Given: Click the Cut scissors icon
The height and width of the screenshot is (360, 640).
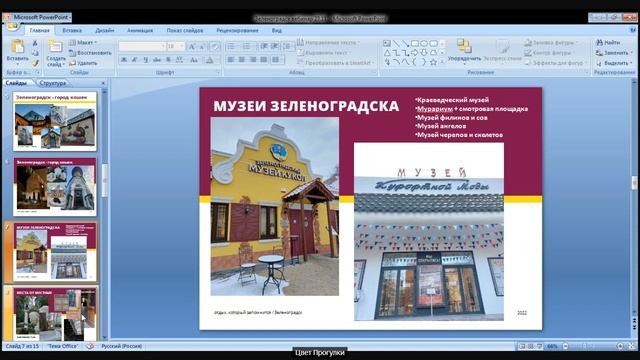Looking at the screenshot, I should (x=35, y=43).
